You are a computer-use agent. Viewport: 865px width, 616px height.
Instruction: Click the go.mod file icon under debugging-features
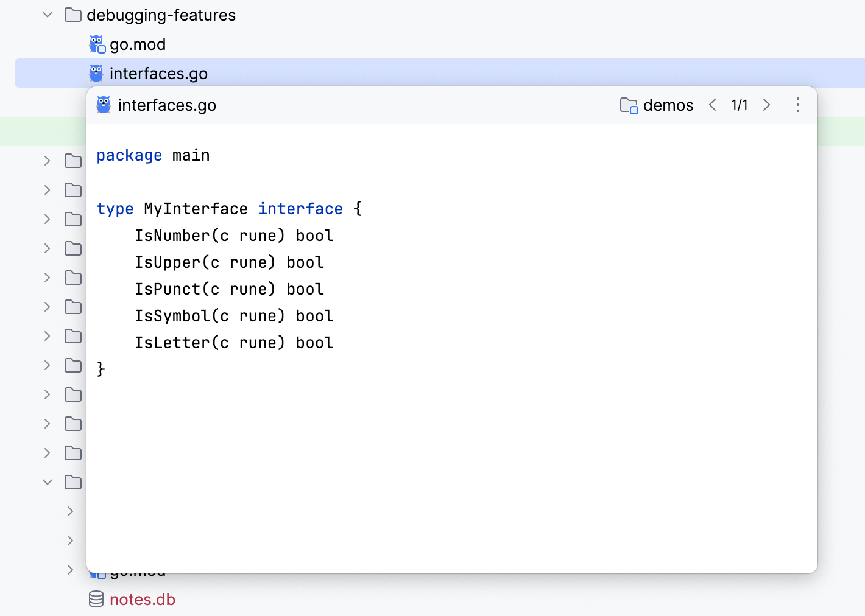97,43
